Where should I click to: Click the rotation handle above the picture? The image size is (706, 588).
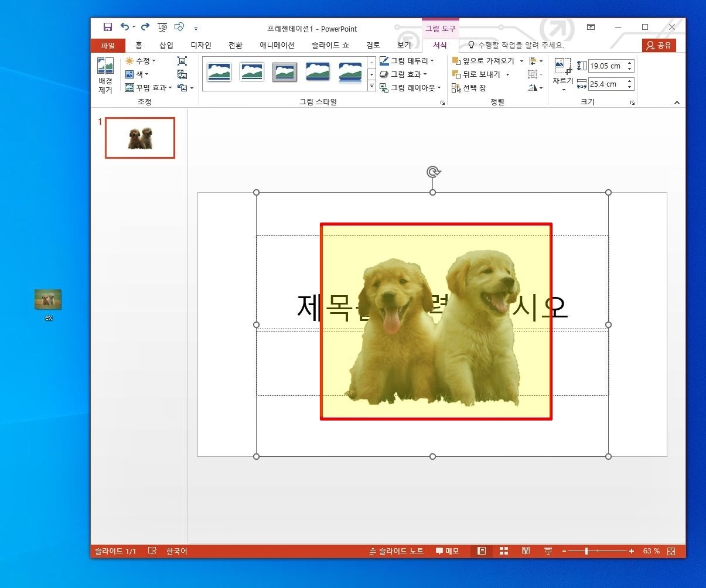coord(433,172)
